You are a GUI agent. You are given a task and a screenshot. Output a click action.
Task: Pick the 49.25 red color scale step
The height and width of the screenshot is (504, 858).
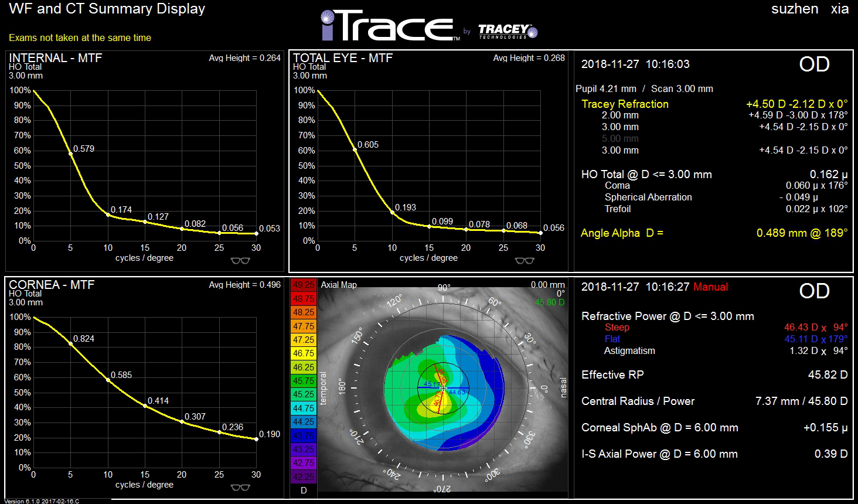coord(304,285)
